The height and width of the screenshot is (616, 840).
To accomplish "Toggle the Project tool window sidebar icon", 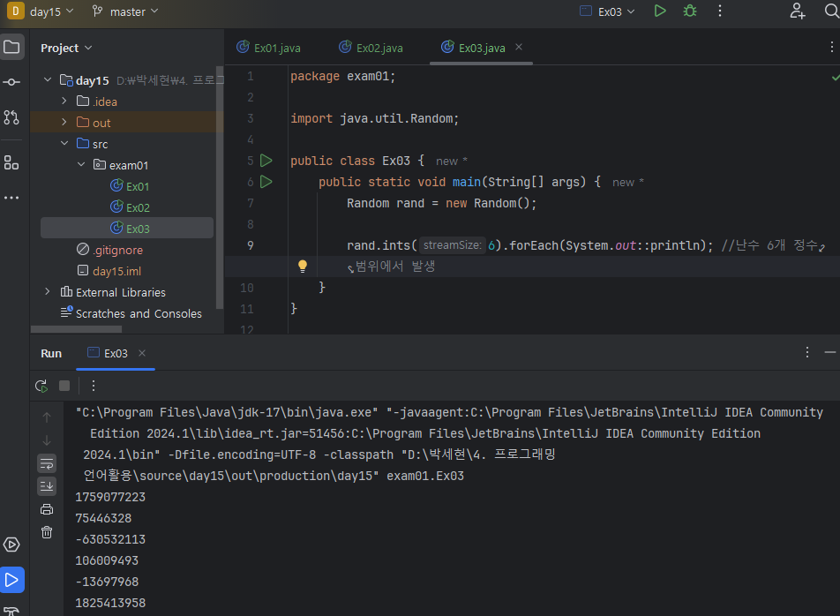I will [11, 47].
